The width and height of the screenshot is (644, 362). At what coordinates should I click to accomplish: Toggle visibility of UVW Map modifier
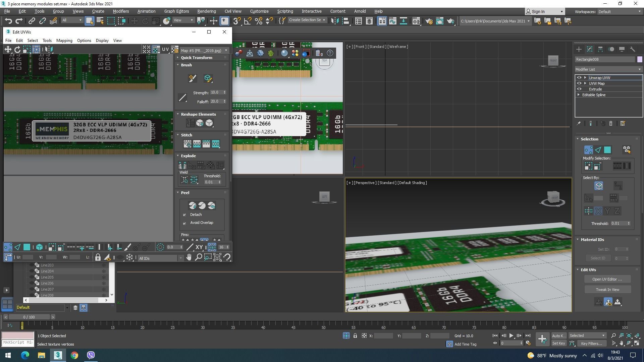579,83
